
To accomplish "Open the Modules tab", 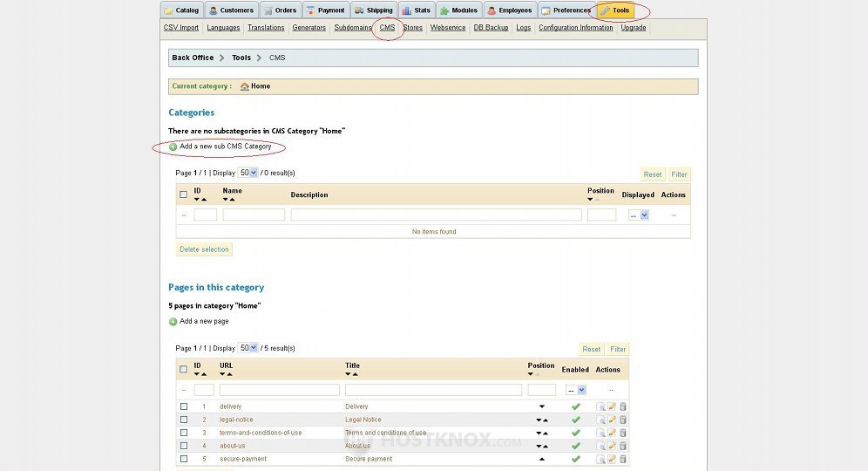I will [459, 10].
